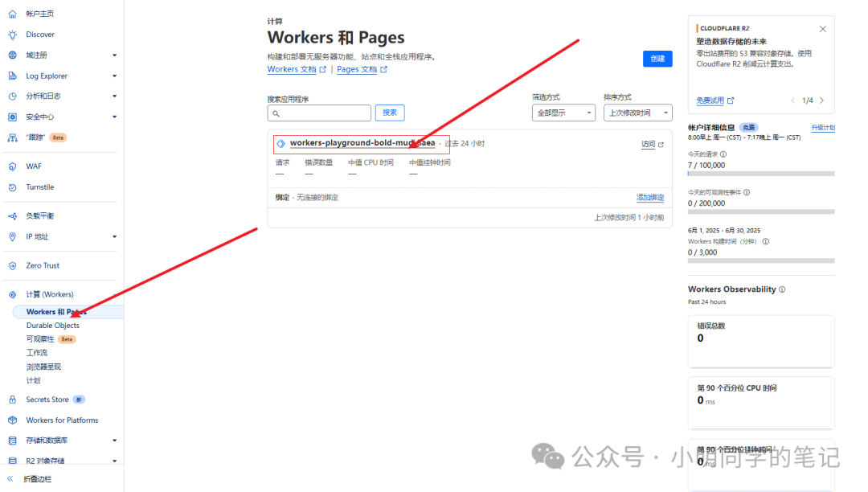
Task: Expand the 分析和日志 sidebar arrow
Action: [x=115, y=96]
